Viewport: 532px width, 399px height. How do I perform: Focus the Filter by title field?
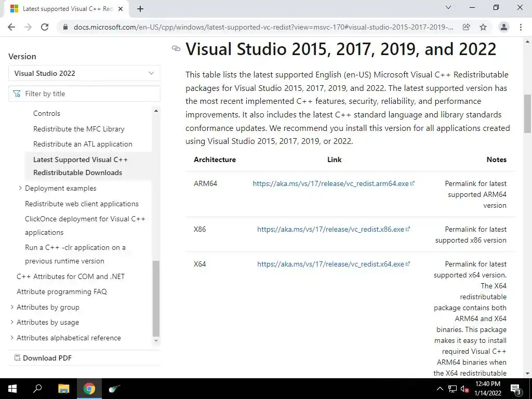point(84,94)
